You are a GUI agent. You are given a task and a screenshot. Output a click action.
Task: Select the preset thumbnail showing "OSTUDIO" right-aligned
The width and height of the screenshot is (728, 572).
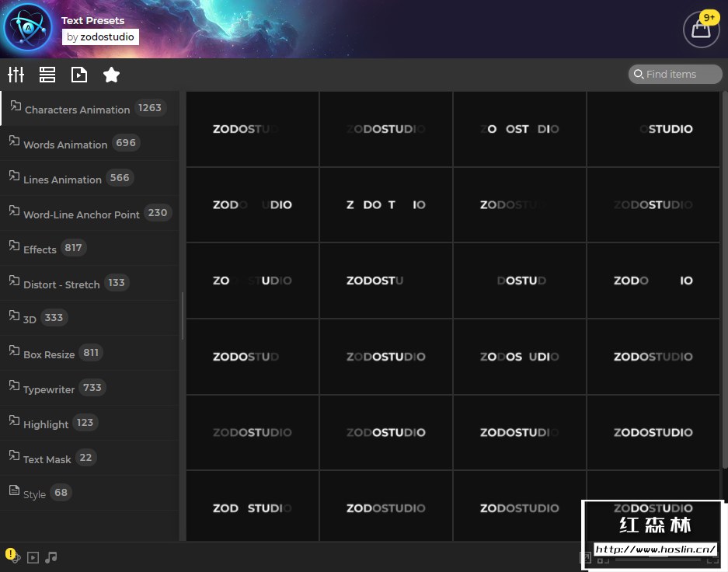[653, 129]
